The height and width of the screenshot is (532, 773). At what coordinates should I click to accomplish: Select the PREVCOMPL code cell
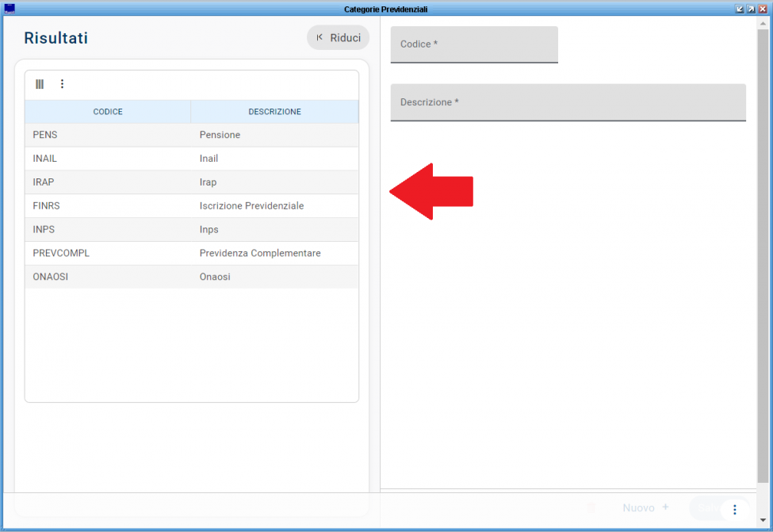coord(108,254)
